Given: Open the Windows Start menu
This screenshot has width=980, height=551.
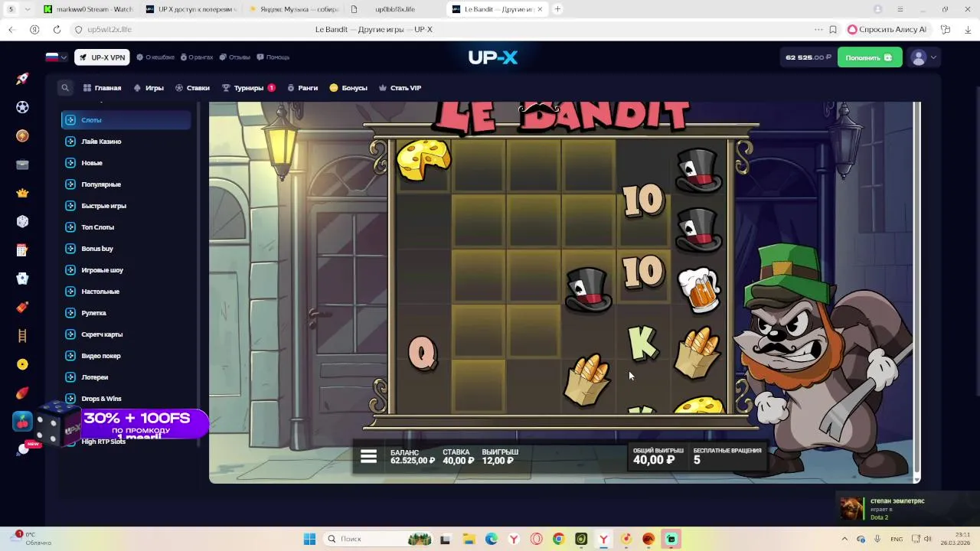Looking at the screenshot, I should (x=309, y=539).
